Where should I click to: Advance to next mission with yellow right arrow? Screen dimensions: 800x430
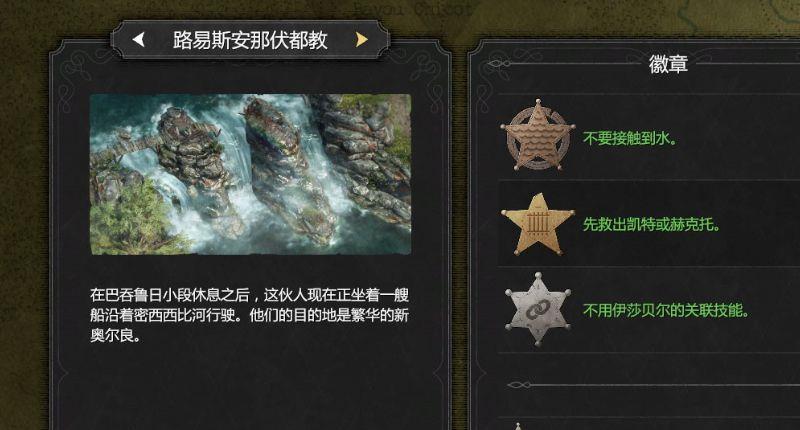(x=362, y=39)
